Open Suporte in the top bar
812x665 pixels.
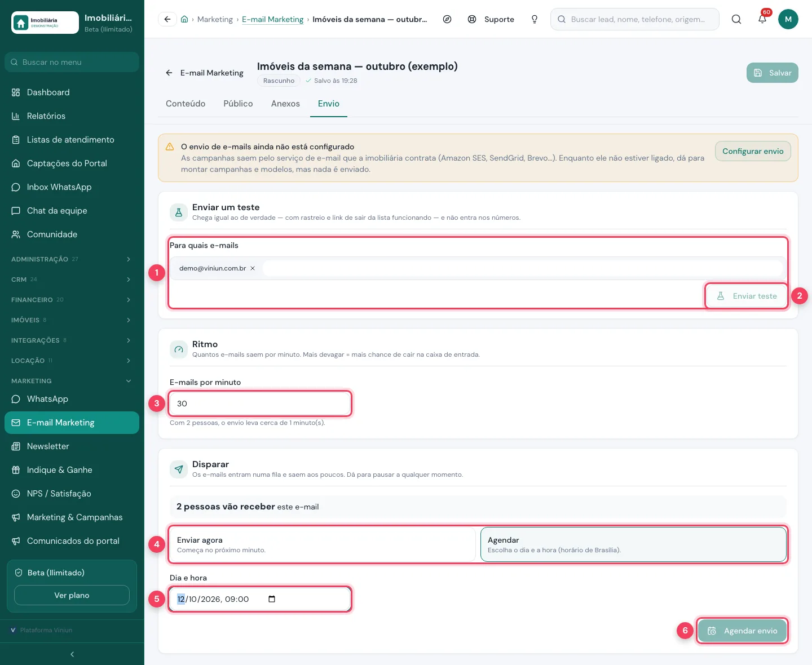click(x=491, y=19)
